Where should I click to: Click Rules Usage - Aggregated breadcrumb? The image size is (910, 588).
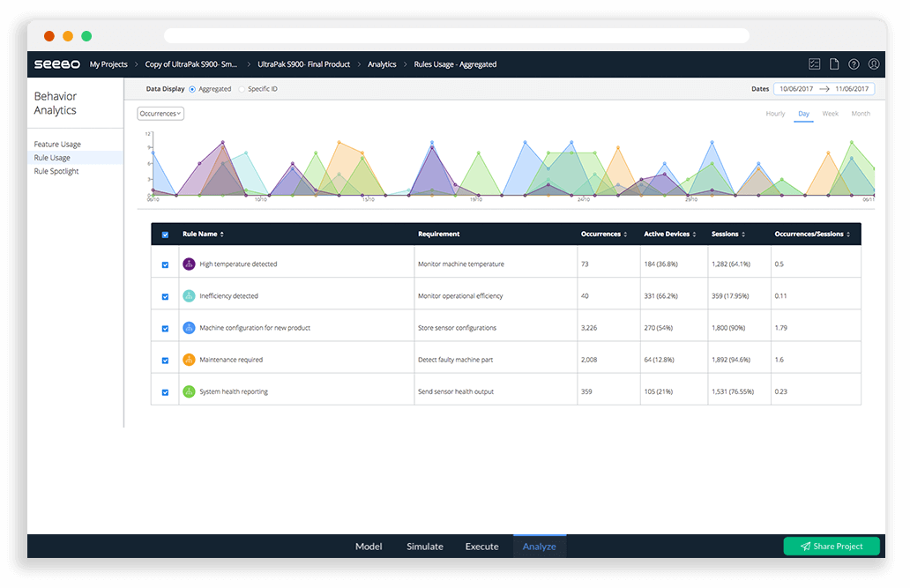[x=455, y=64]
